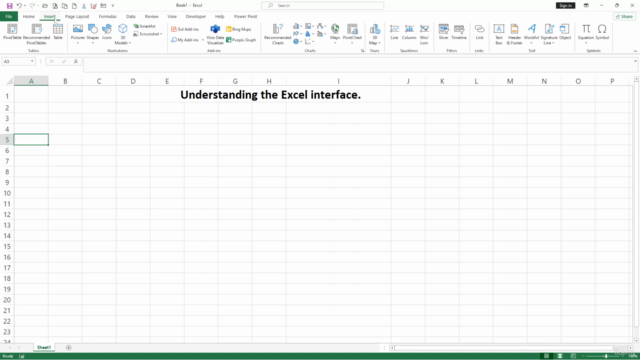Collapse the ribbon with the chevron
Viewport: 640px width, 360px height.
tap(635, 51)
